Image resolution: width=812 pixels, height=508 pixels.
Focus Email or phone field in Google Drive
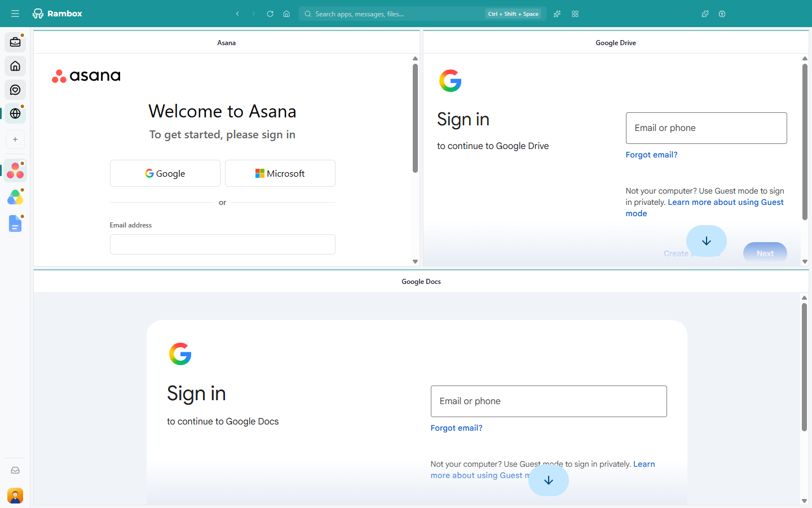[x=707, y=128]
